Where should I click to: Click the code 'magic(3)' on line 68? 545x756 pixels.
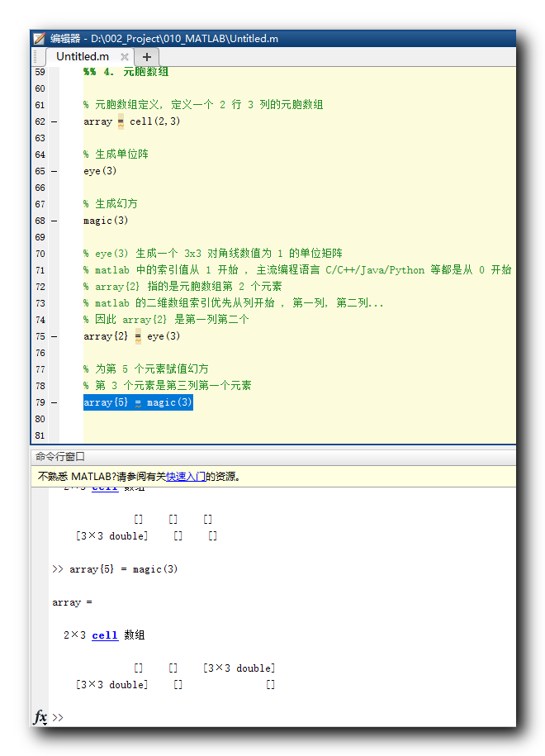[106, 221]
